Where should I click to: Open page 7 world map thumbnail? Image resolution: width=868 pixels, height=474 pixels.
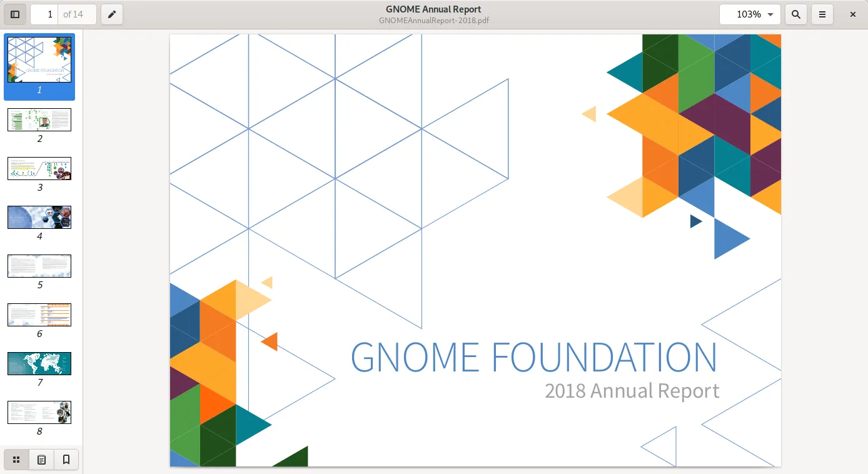click(x=39, y=363)
